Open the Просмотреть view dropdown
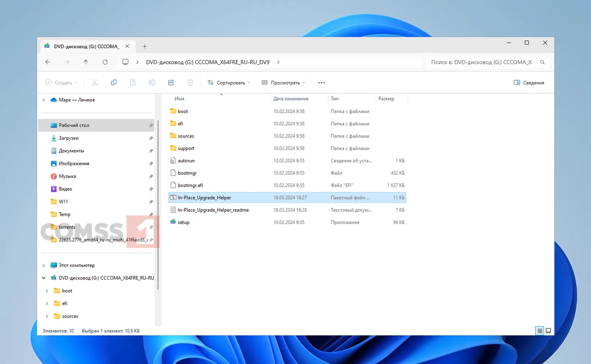Viewport: 591px width, 364px height. tap(283, 83)
